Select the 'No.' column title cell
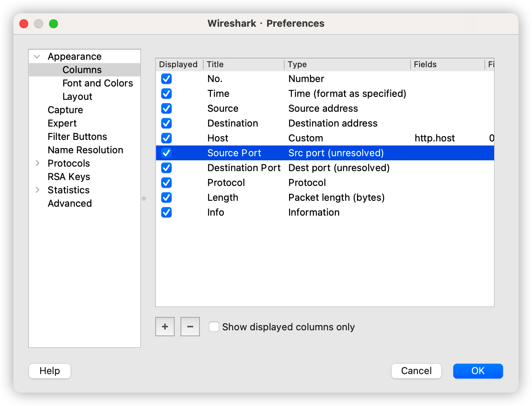This screenshot has height=406, width=532. tap(215, 79)
